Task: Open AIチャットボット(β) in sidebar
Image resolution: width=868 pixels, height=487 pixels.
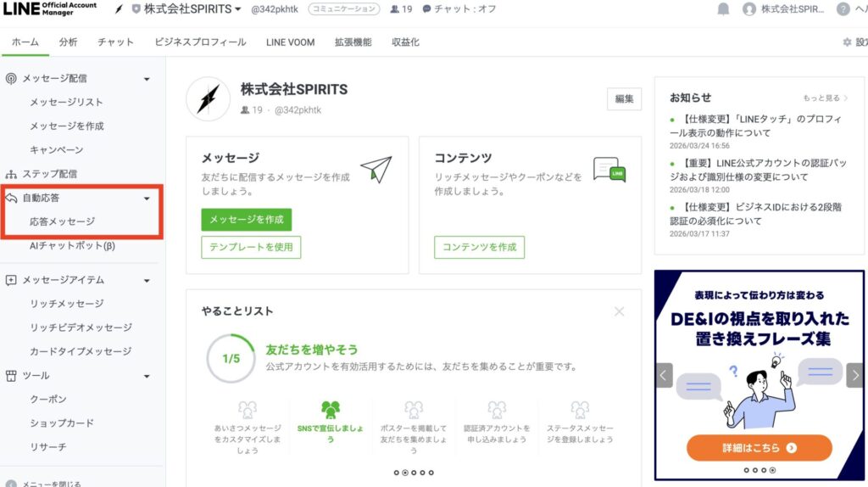Action: [72, 245]
